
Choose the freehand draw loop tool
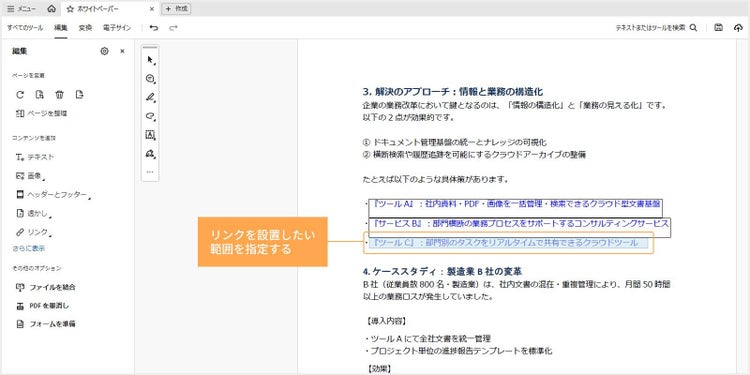150,116
